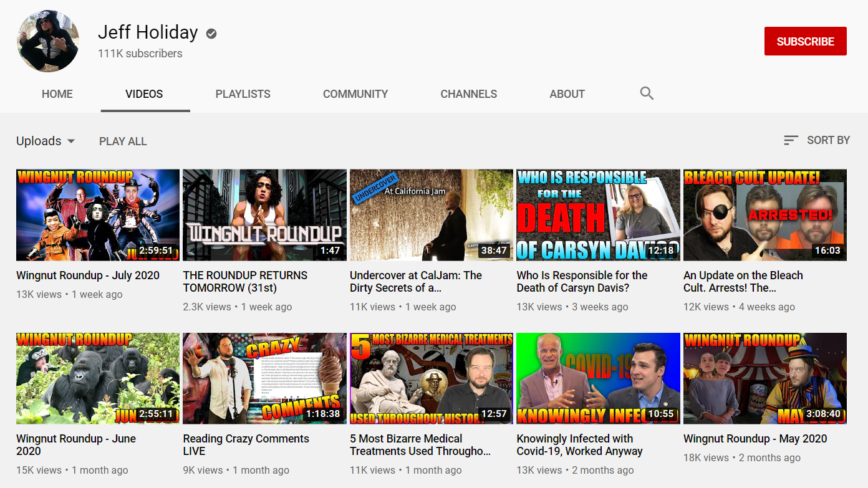Switch to the Home tab
This screenshot has width=868, height=488.
click(x=57, y=94)
